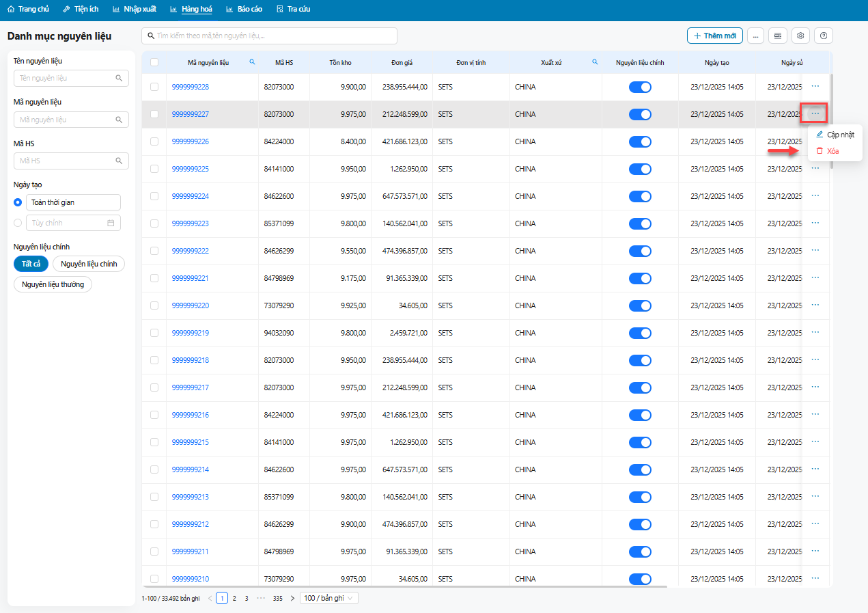Select the Toàn thời gian radio button
This screenshot has height=613, width=868.
click(18, 202)
